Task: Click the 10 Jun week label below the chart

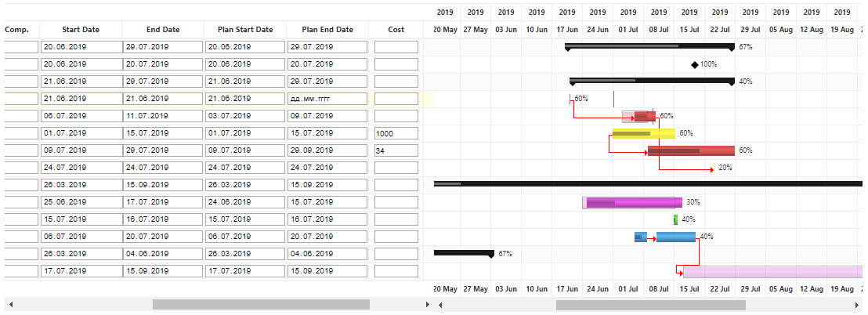Action: 537,289
